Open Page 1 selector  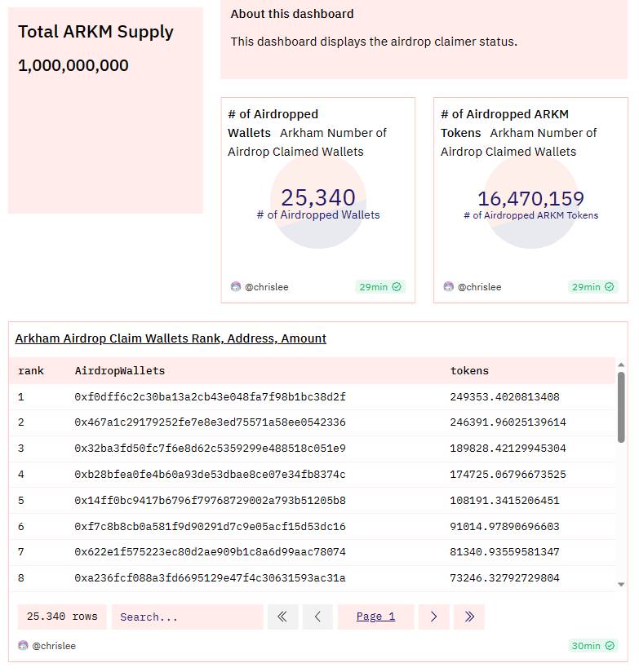click(375, 617)
